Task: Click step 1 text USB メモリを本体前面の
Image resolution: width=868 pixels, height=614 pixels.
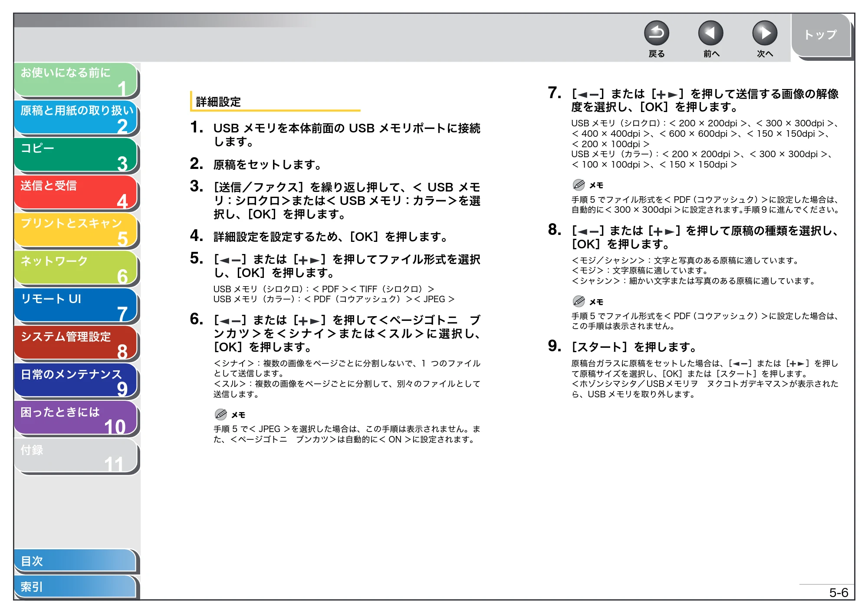Action: [347, 135]
